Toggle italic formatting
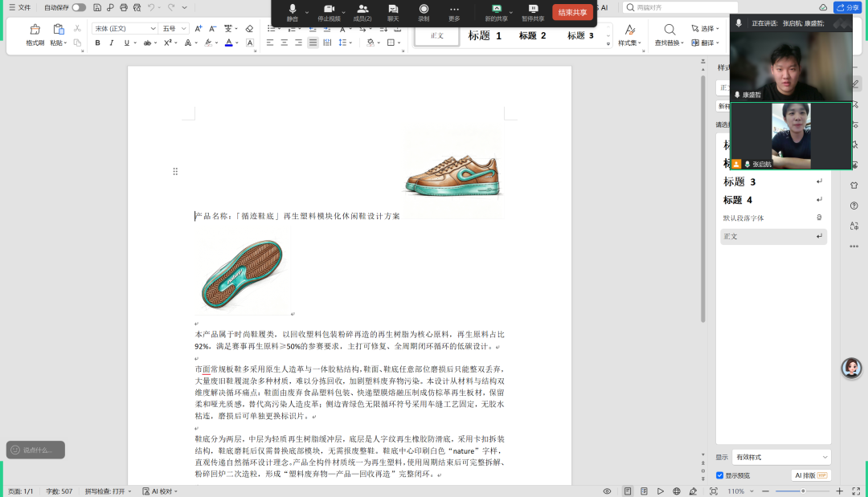This screenshot has height=497, width=868. click(112, 43)
